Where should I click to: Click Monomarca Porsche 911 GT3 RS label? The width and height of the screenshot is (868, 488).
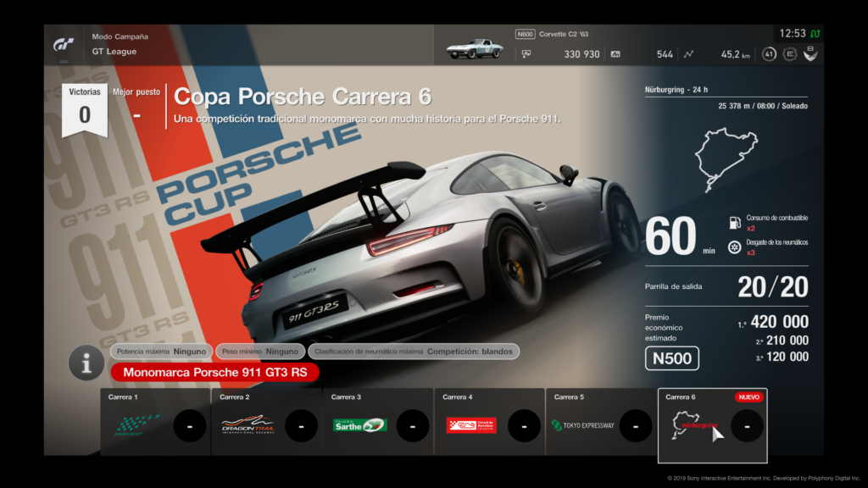(214, 373)
